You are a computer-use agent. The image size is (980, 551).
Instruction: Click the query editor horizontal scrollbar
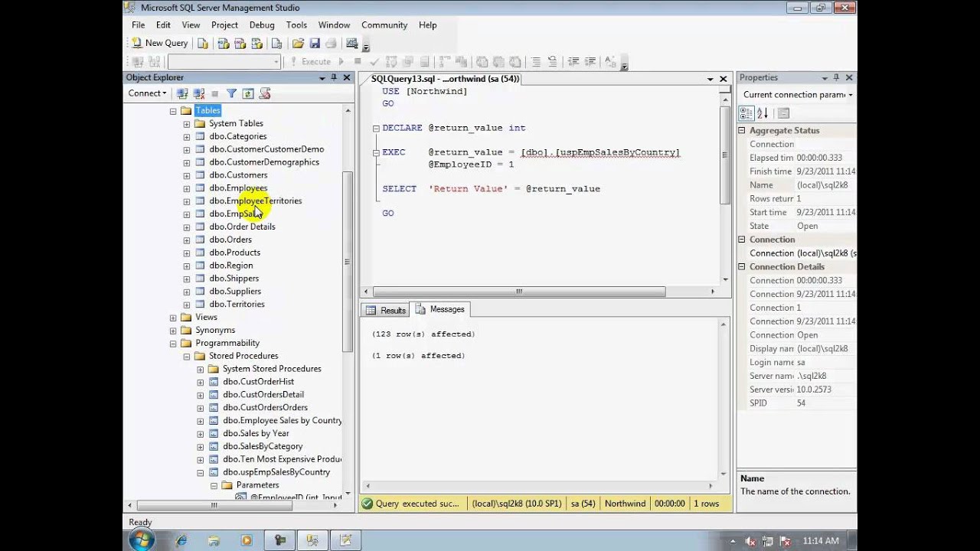[519, 292]
